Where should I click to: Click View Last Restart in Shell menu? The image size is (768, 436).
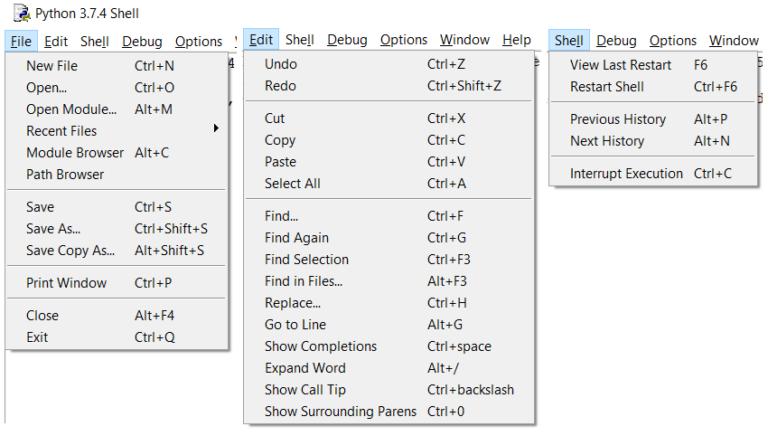coord(620,64)
